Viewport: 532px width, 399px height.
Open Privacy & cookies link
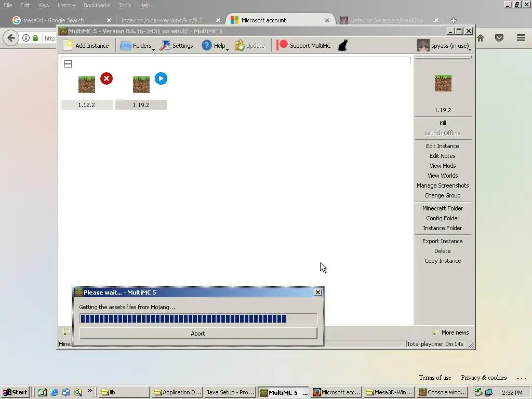(484, 378)
